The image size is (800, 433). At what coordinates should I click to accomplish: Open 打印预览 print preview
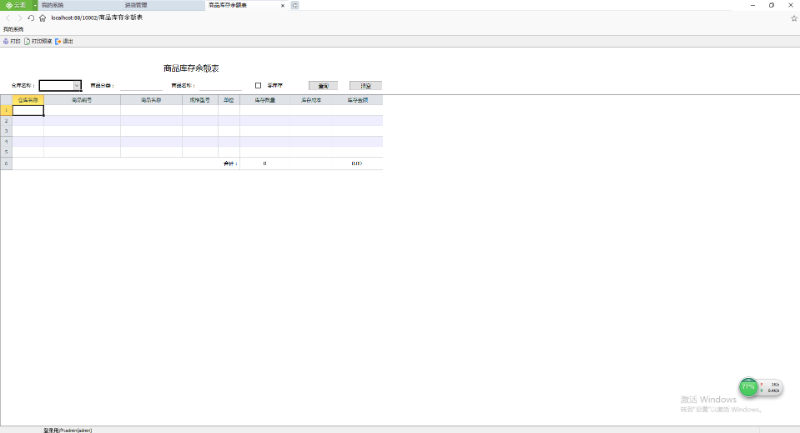coord(38,41)
